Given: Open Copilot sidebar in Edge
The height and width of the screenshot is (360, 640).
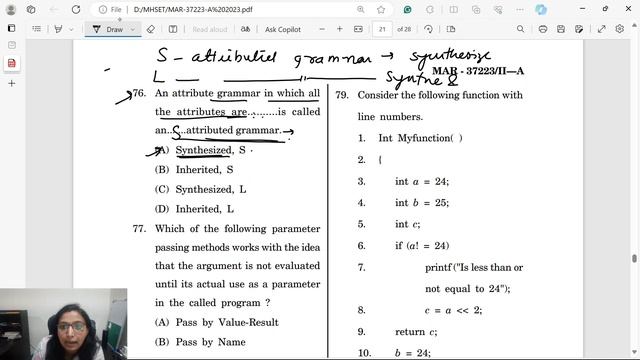Looking at the screenshot, I should (x=541, y=9).
